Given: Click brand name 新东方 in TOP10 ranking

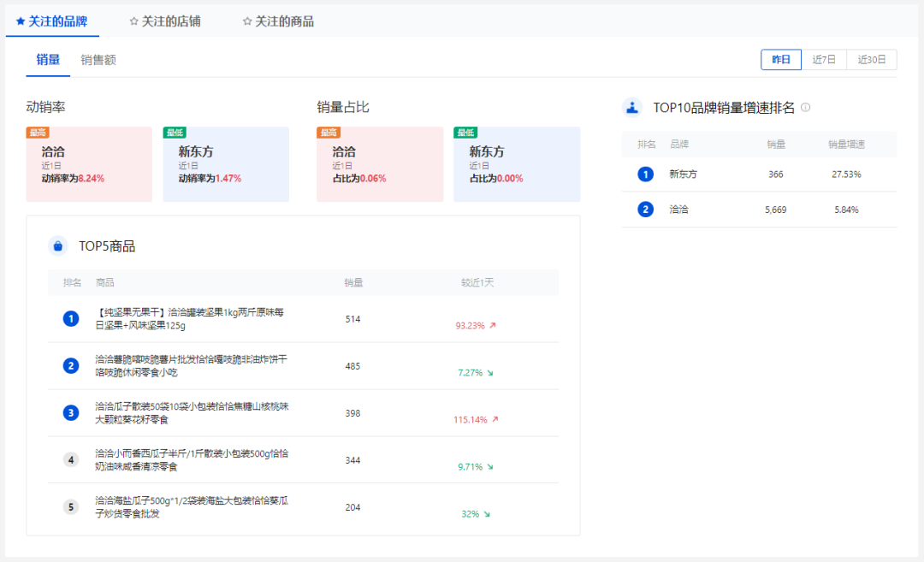Looking at the screenshot, I should pos(683,175).
